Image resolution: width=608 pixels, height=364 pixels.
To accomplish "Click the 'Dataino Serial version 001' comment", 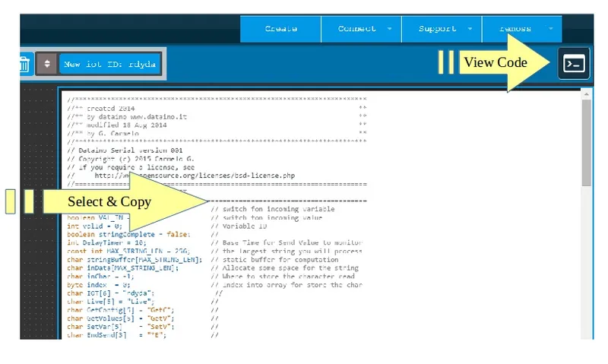I will point(125,150).
